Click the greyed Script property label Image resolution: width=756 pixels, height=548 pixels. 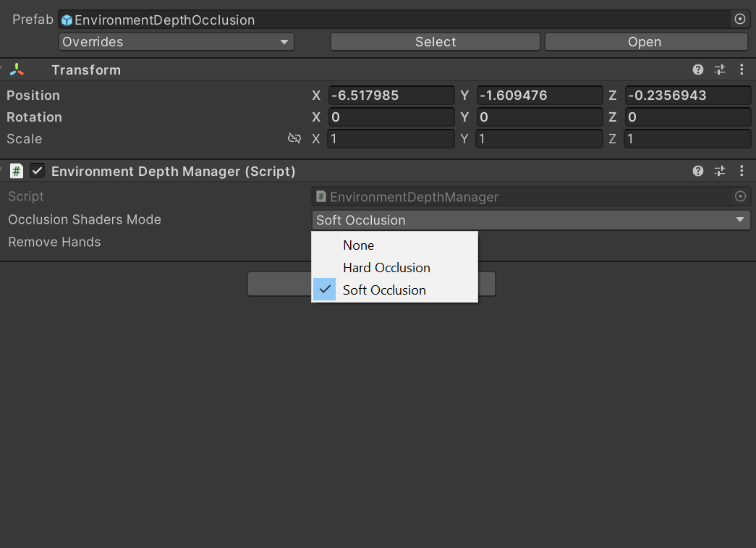(26, 196)
